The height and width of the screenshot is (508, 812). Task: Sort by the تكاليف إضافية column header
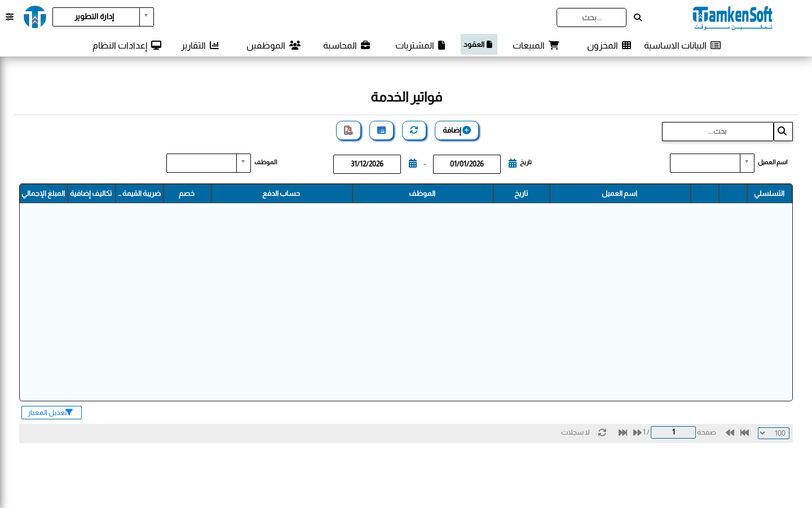point(91,194)
